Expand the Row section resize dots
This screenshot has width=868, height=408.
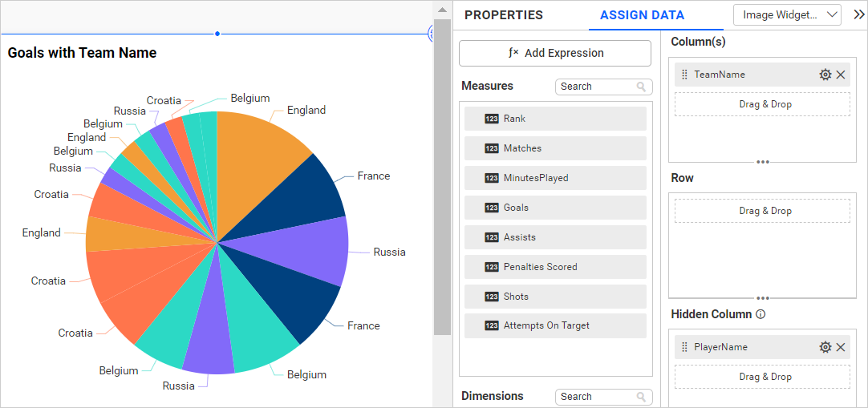click(x=763, y=298)
